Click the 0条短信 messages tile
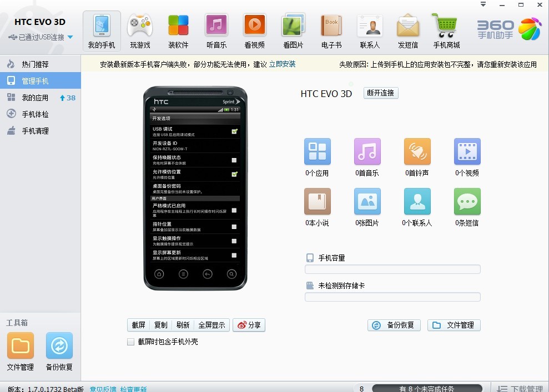Viewport: 549px width, 392px height. coord(467,207)
